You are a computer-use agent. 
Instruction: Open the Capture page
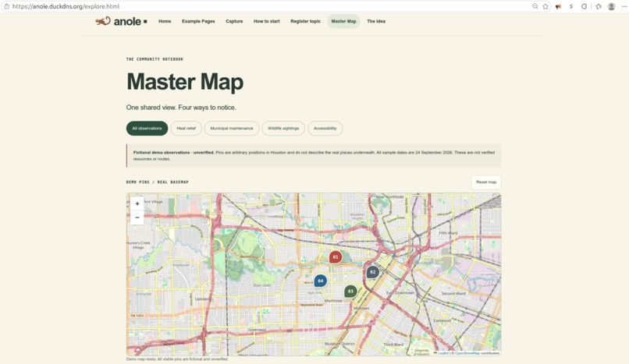click(234, 21)
